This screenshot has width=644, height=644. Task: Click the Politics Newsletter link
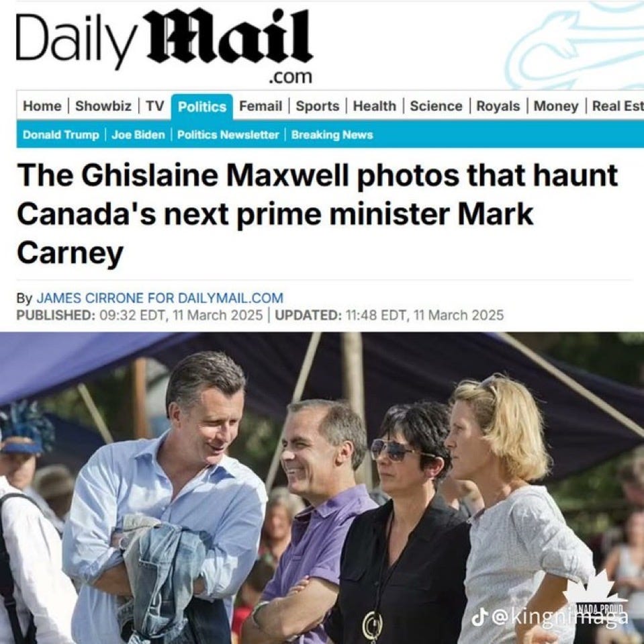pyautogui.click(x=228, y=135)
